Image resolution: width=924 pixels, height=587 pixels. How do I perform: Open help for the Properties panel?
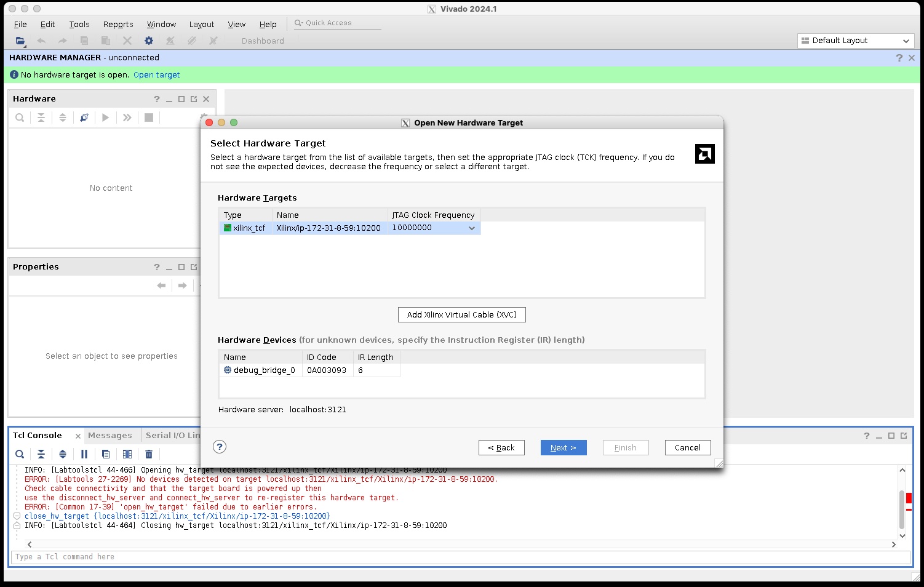point(157,267)
